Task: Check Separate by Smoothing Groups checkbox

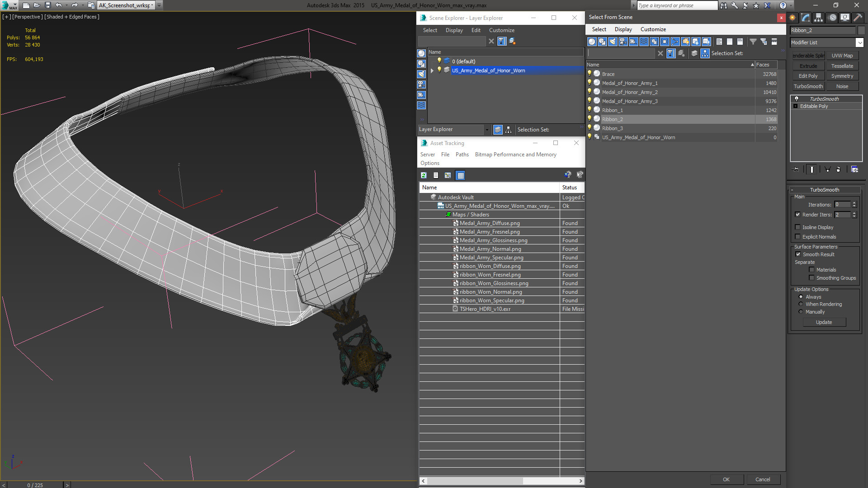Action: click(x=811, y=278)
